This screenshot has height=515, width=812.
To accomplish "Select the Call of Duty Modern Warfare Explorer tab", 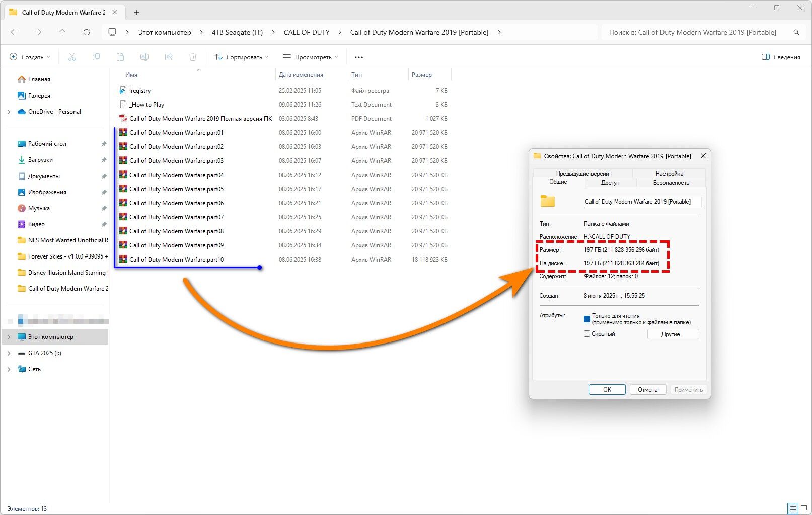I will tap(63, 13).
